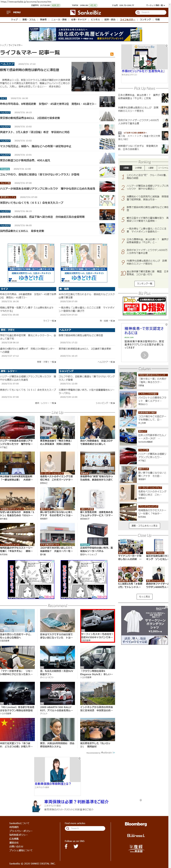Click the gray arrow button in ad
Viewport: 171px width, 868px height.
click(x=144, y=355)
